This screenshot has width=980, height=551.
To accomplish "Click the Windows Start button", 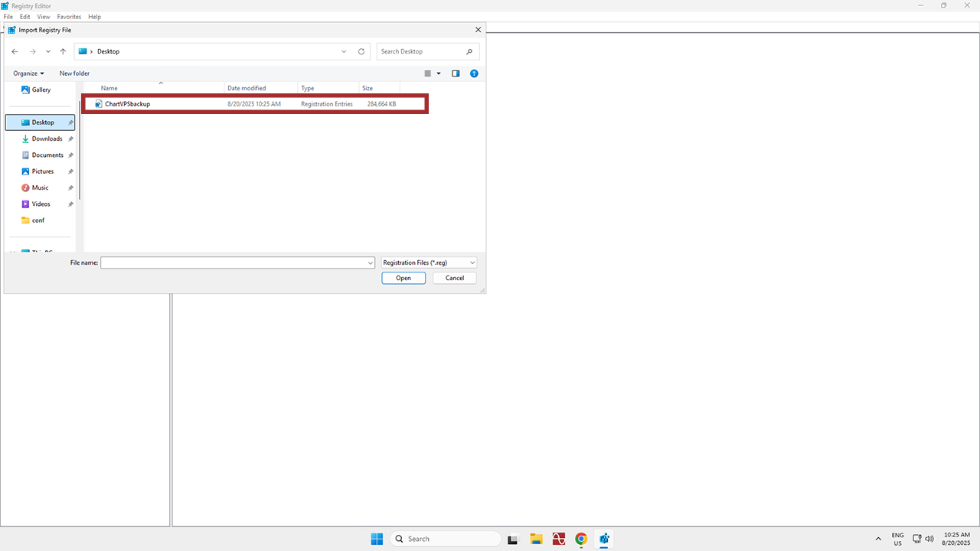I will 377,539.
